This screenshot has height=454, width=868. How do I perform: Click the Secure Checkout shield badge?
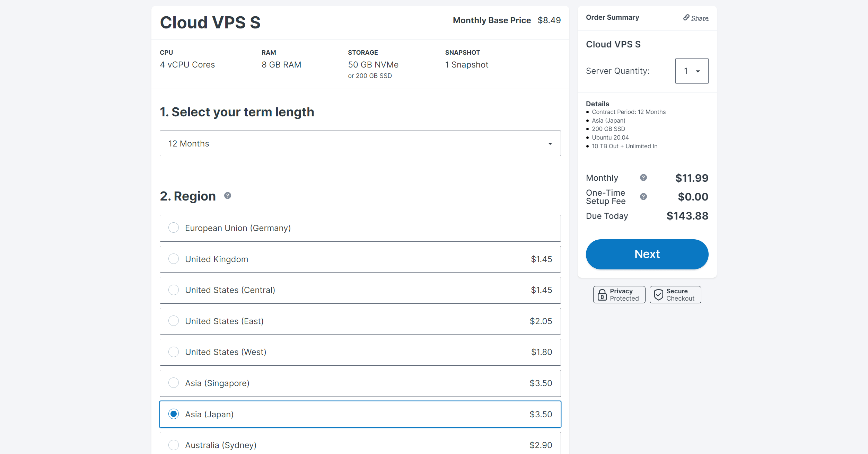coord(675,295)
